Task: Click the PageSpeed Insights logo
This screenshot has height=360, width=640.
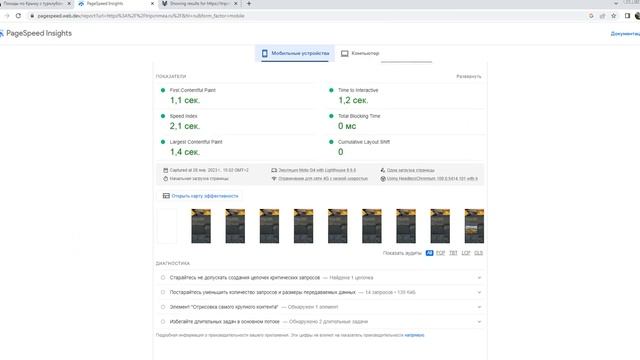Action: [x=36, y=33]
